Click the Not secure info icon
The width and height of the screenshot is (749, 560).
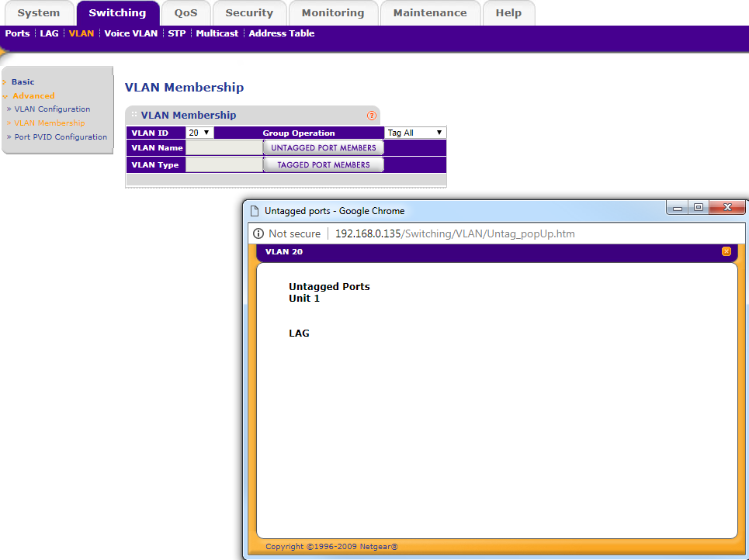[x=258, y=233]
